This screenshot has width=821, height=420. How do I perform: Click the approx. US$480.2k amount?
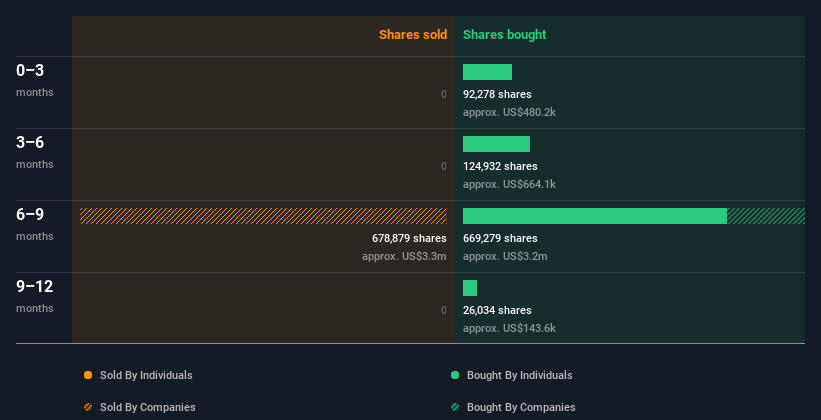tap(509, 112)
